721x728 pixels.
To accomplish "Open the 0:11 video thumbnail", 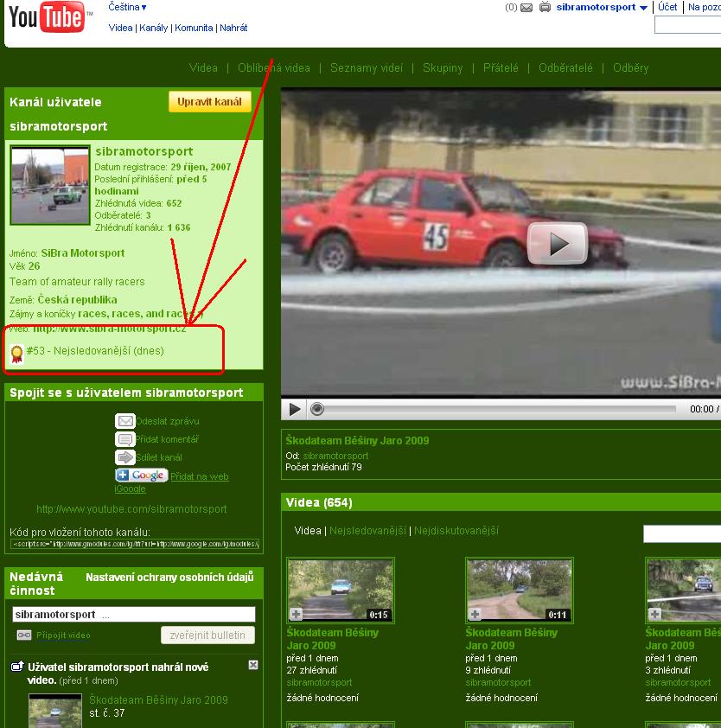I will tap(519, 591).
